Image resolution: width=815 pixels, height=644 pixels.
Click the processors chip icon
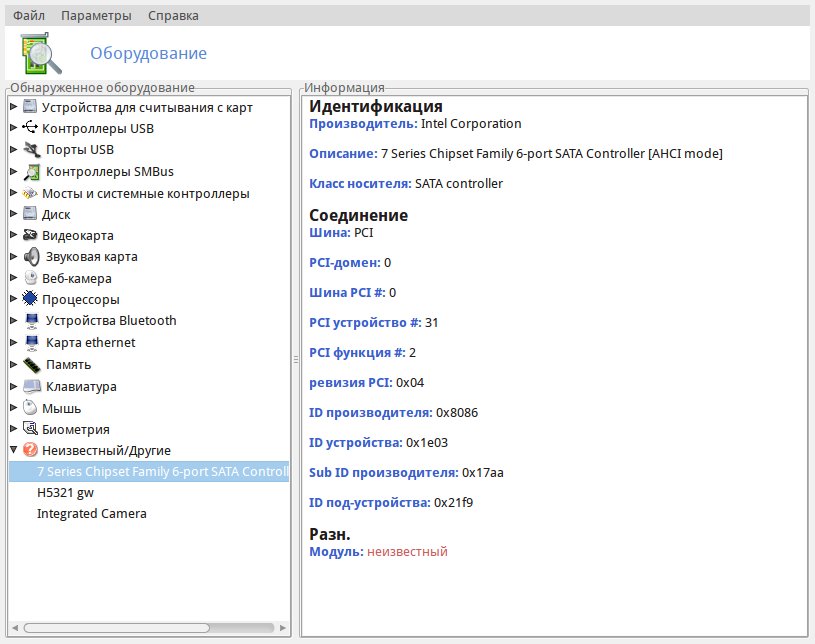(x=30, y=299)
